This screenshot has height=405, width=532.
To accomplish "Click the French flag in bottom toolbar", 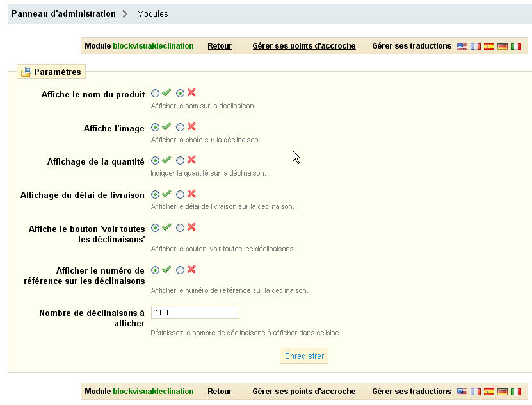I will 475,392.
